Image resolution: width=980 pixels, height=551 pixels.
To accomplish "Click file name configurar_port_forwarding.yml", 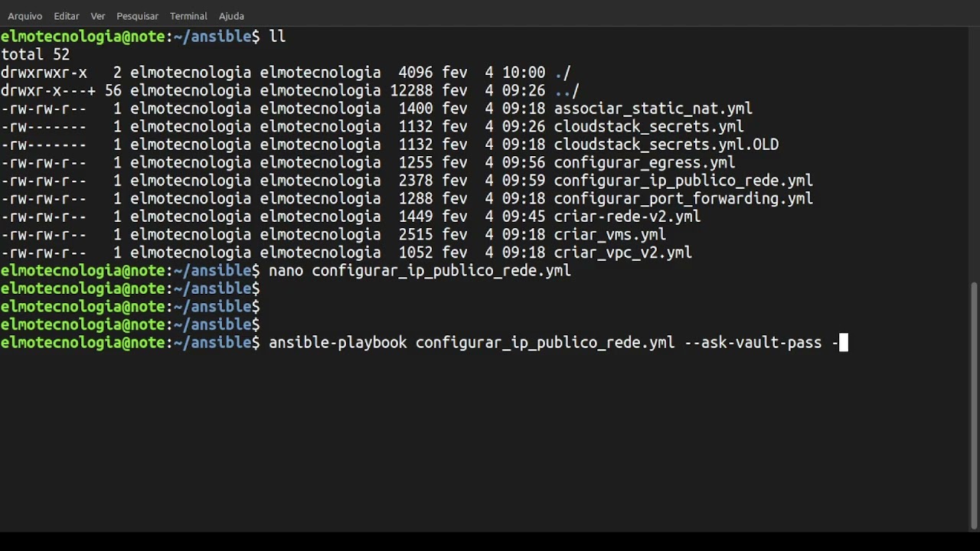I will click(684, 198).
